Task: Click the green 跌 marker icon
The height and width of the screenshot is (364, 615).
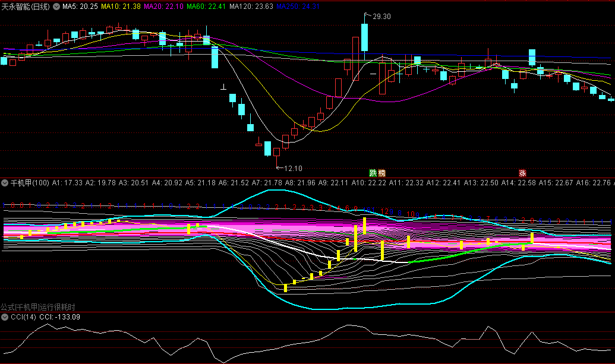Action: (373, 173)
